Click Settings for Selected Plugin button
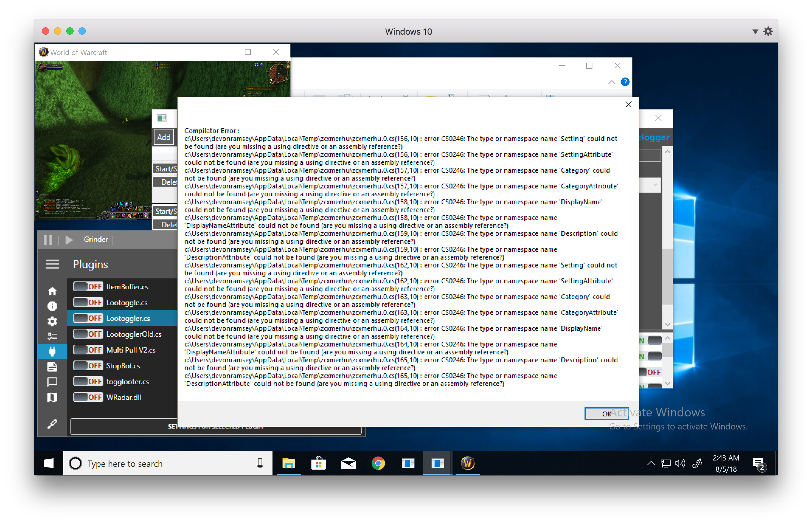The width and height of the screenshot is (812, 524). tap(216, 427)
